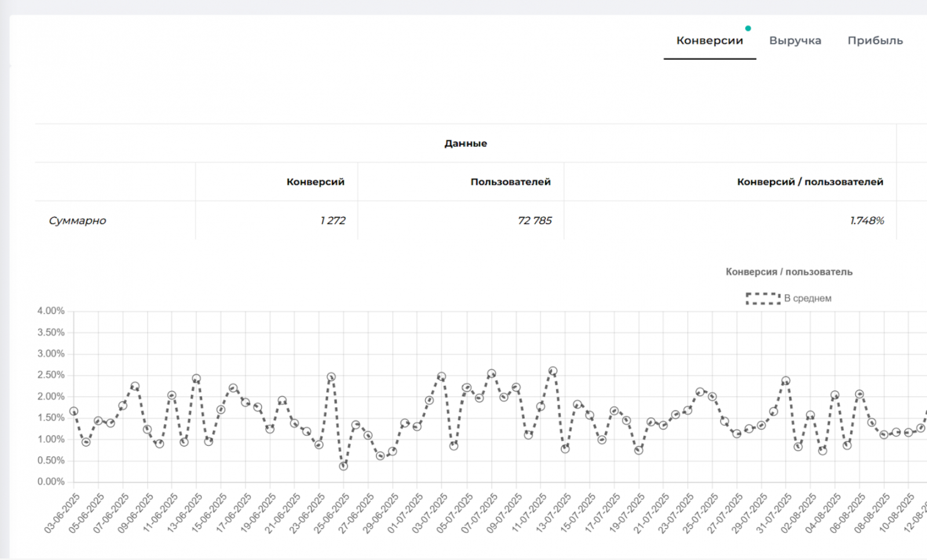The height and width of the screenshot is (560, 927).
Task: Switch to the Выручка tab
Action: [795, 41]
